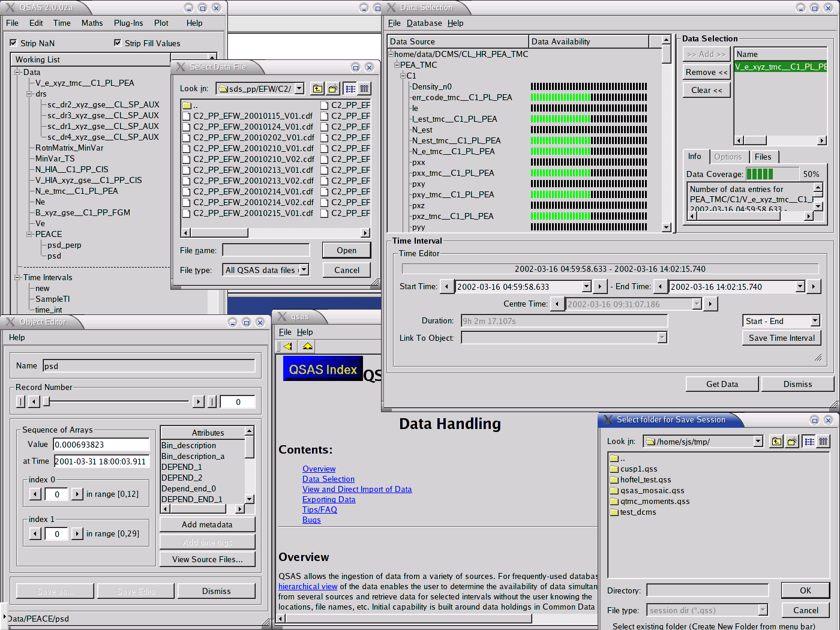Collapse the Data tree node in Working List
This screenshot has height=630, width=840.
pos(17,72)
